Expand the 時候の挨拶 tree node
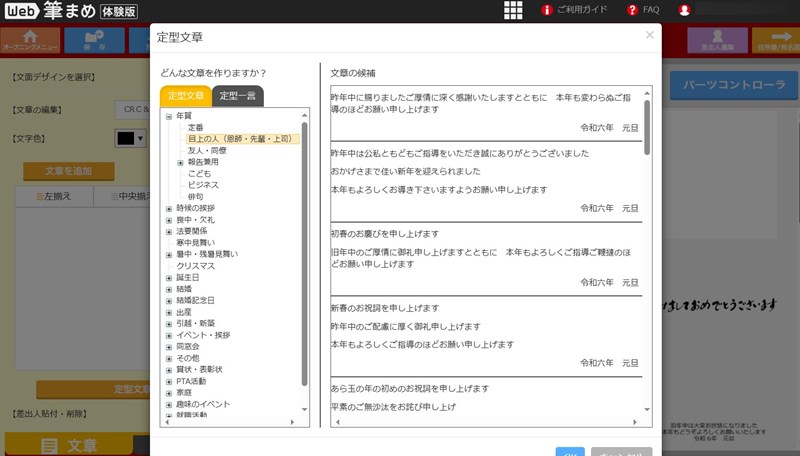 coord(169,209)
